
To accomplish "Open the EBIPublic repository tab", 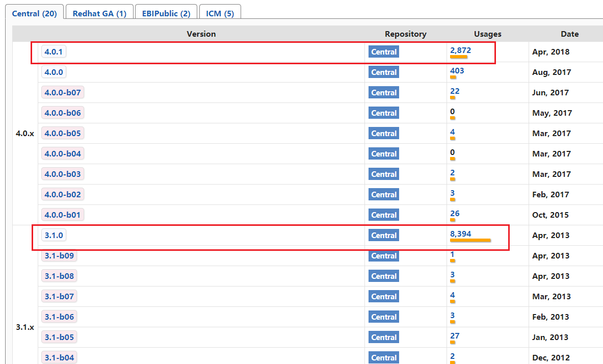I will click(x=166, y=13).
